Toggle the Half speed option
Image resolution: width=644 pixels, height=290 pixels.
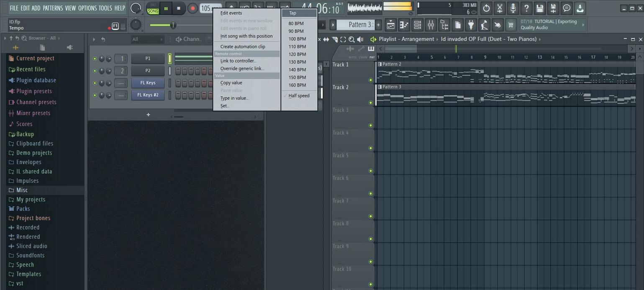point(299,96)
